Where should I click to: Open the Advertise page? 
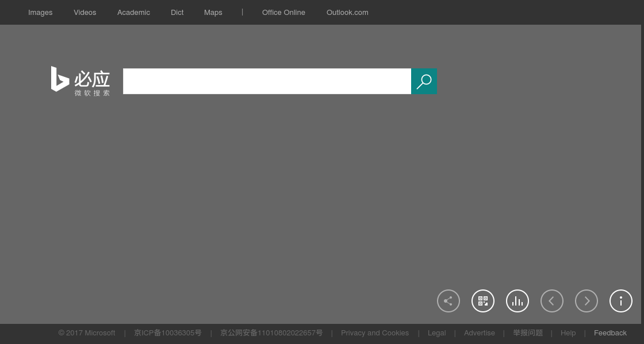coord(479,333)
